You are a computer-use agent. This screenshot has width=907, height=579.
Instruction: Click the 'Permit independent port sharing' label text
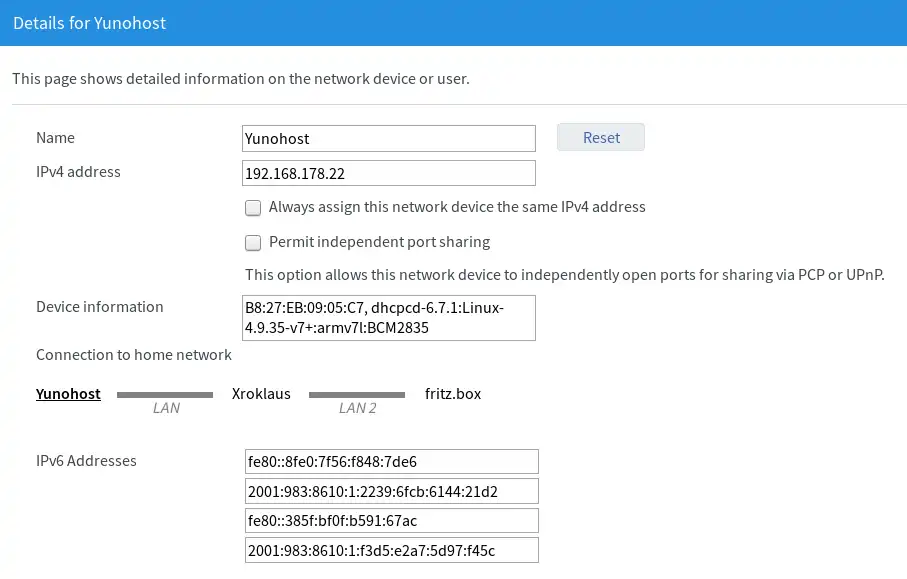[x=379, y=242]
